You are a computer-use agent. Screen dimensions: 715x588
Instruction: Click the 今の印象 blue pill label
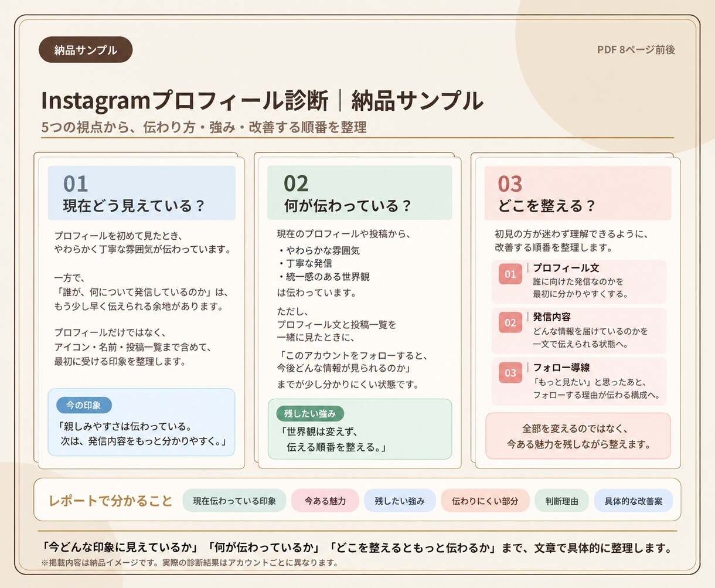[x=83, y=405]
